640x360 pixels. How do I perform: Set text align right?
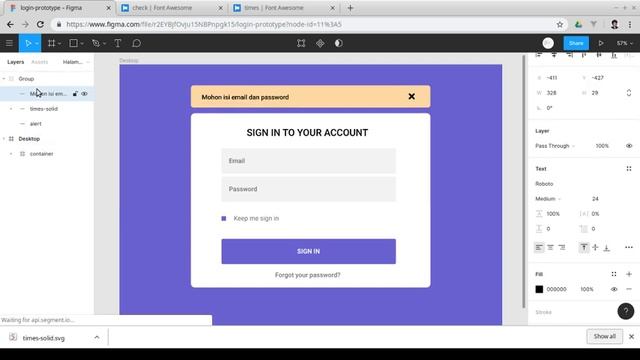[562, 247]
